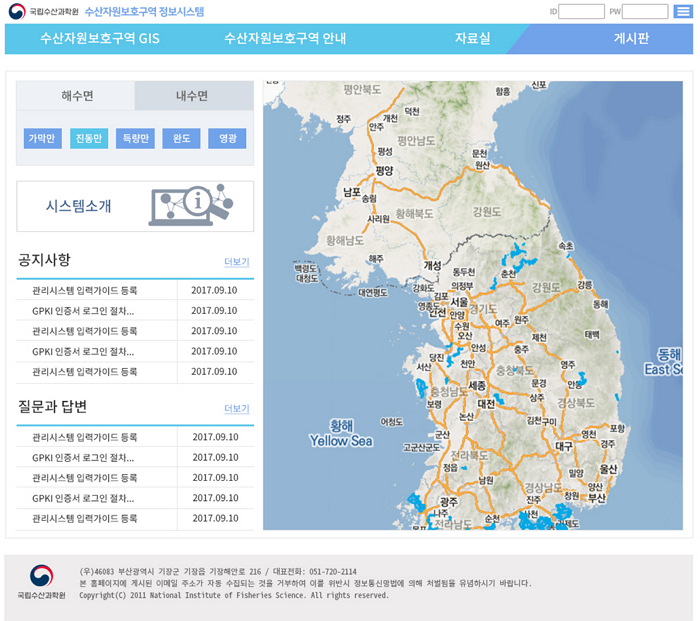Open the 게시판 menu

coord(631,39)
